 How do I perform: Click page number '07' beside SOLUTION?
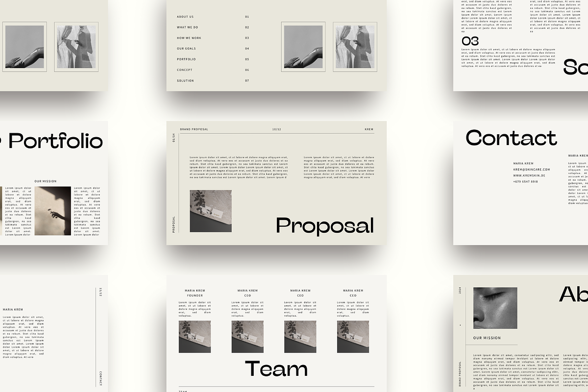247,81
